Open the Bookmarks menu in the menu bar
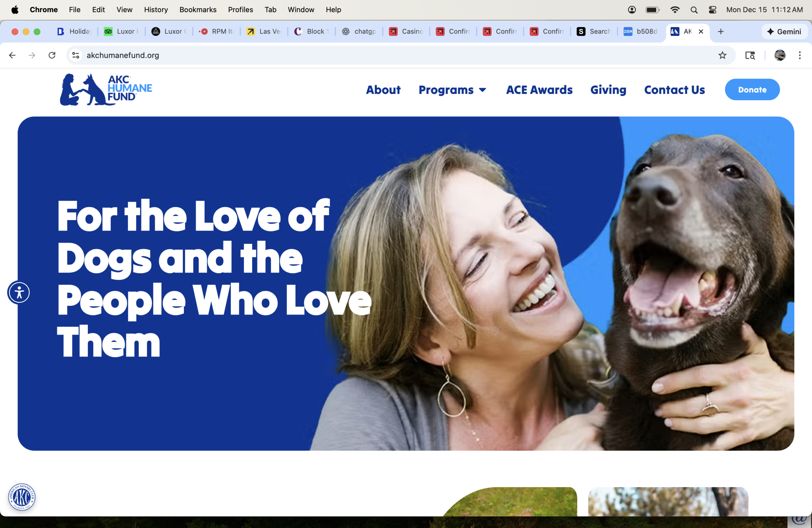 tap(198, 10)
